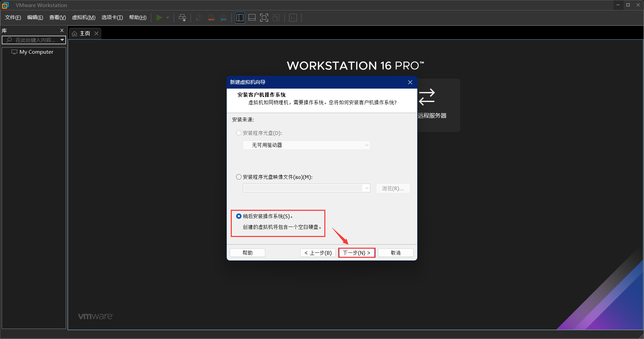Switch to the 主页 tab
This screenshot has height=339, width=644.
pos(85,34)
